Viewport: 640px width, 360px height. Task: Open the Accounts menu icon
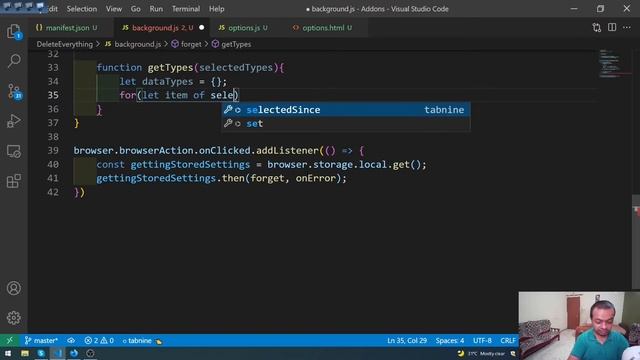point(14,288)
